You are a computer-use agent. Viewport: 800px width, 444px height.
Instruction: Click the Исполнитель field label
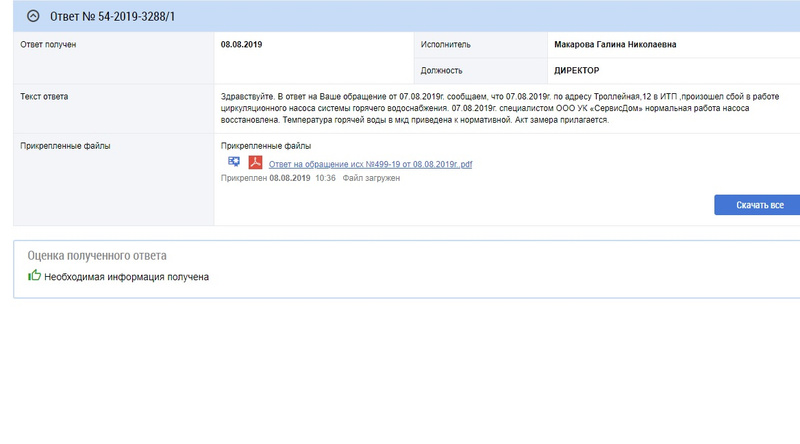point(445,44)
